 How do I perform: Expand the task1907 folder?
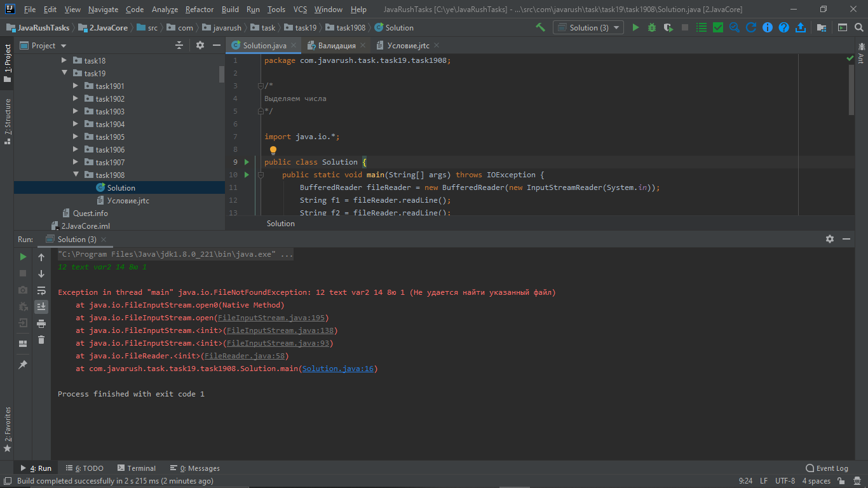(x=75, y=162)
